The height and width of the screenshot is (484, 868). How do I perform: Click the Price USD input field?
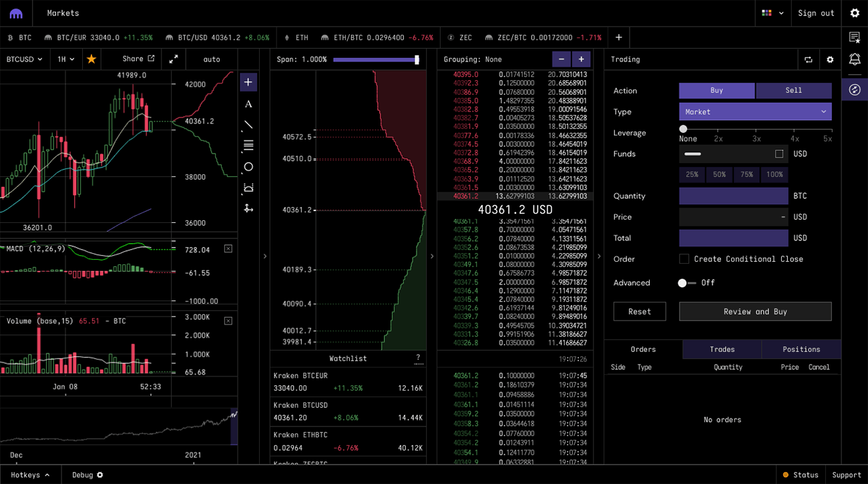[x=734, y=217]
